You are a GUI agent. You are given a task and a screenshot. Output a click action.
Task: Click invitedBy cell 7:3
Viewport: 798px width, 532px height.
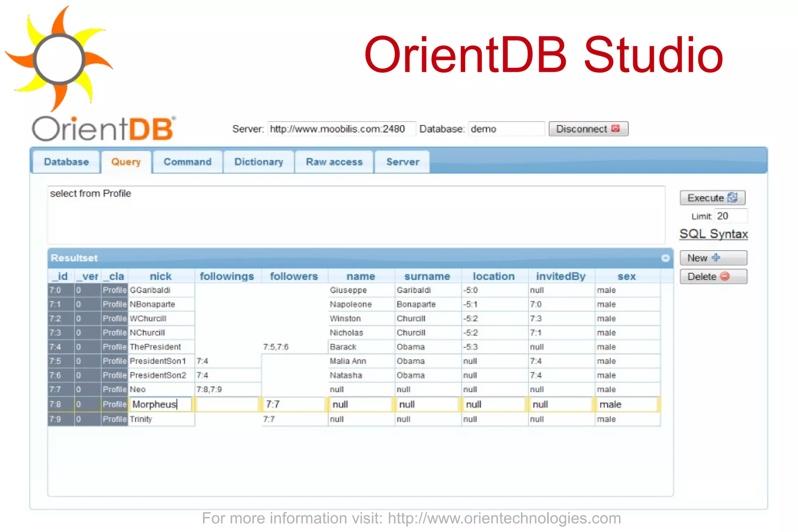coord(561,318)
